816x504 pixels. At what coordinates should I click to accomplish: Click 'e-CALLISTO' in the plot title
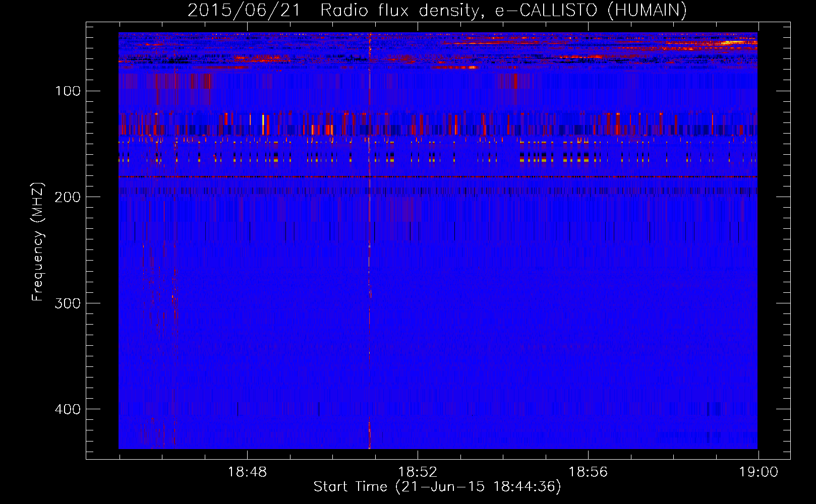(546, 11)
